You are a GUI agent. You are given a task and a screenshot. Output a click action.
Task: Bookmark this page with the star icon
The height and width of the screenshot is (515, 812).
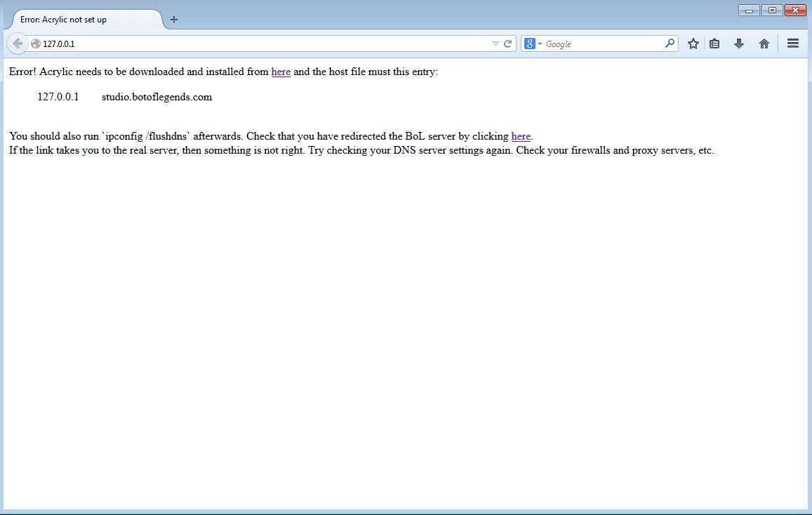(x=693, y=44)
